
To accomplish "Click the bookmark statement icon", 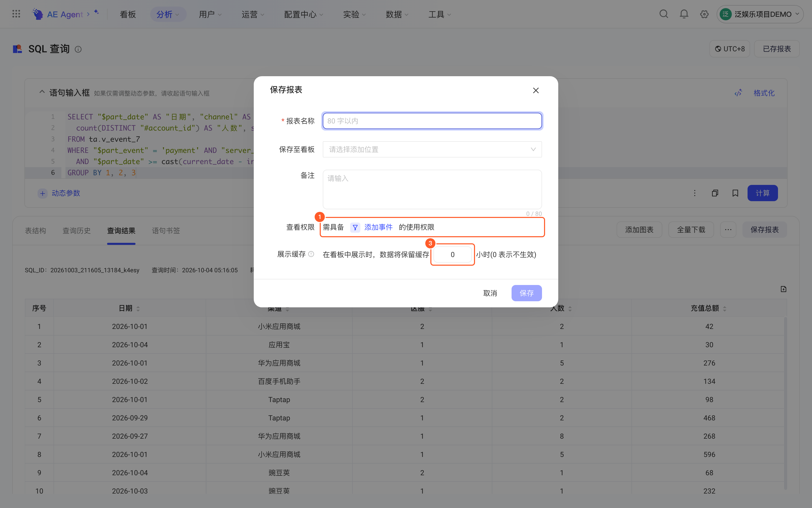I will [x=735, y=193].
